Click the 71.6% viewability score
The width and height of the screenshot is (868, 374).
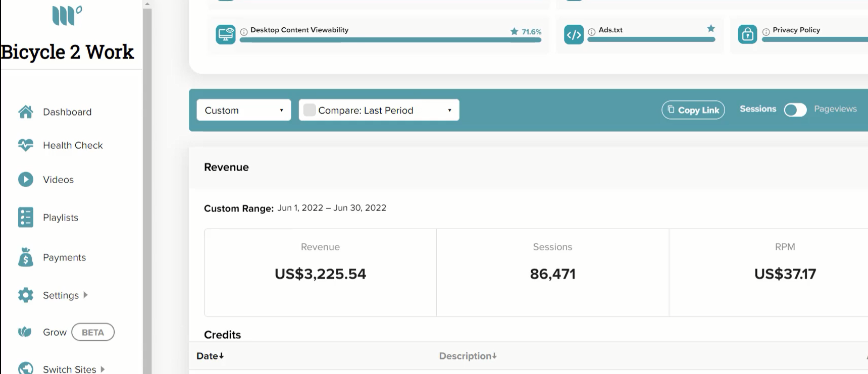(x=531, y=32)
